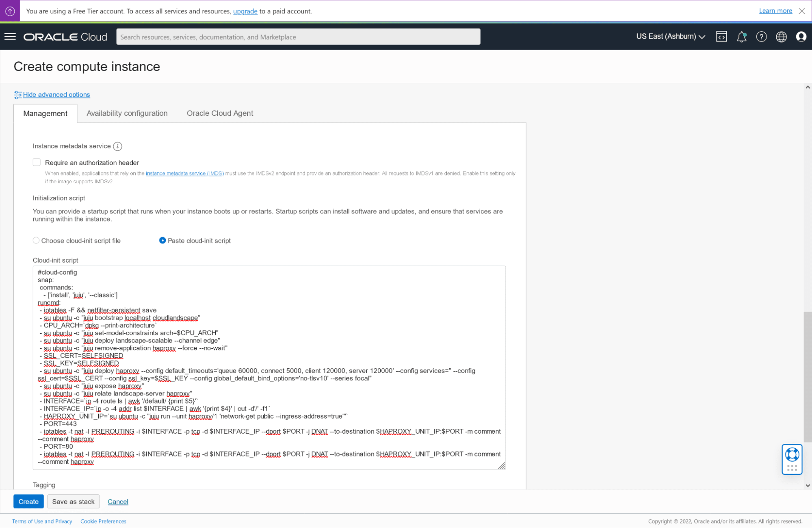The height and width of the screenshot is (528, 812).
Task: Click the advanced options settings icon
Action: 17,95
